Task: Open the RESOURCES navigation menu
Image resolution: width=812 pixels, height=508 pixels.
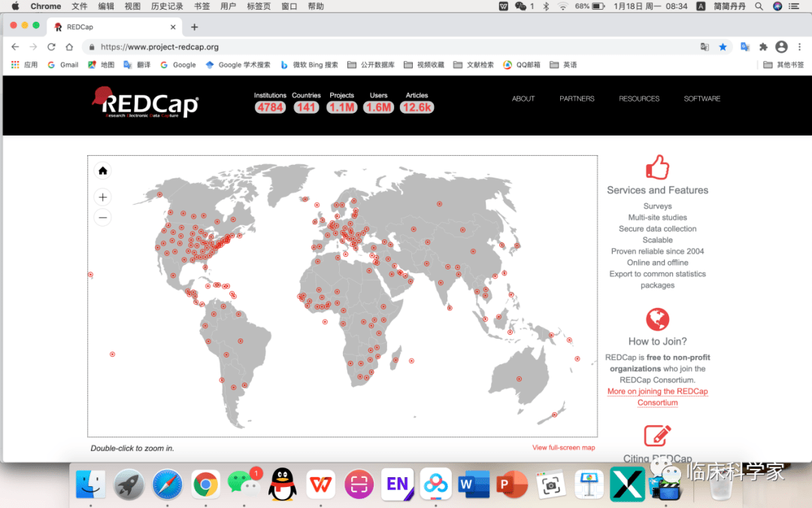Action: click(639, 99)
